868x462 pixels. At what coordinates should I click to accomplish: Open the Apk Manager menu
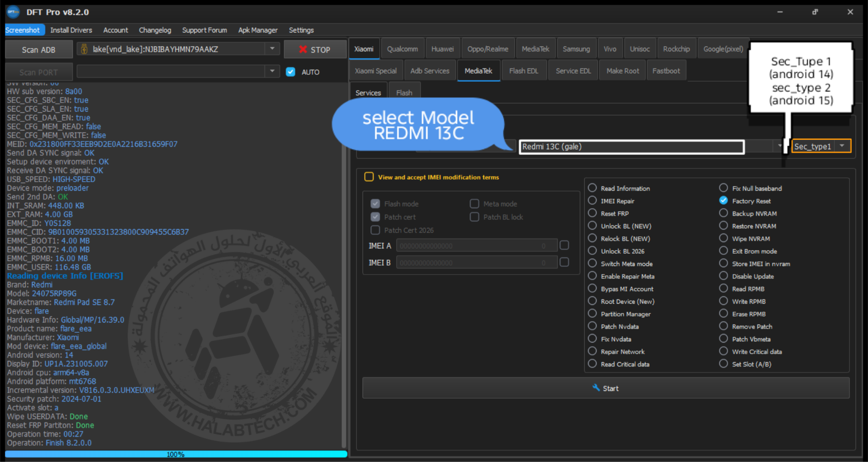coord(258,30)
